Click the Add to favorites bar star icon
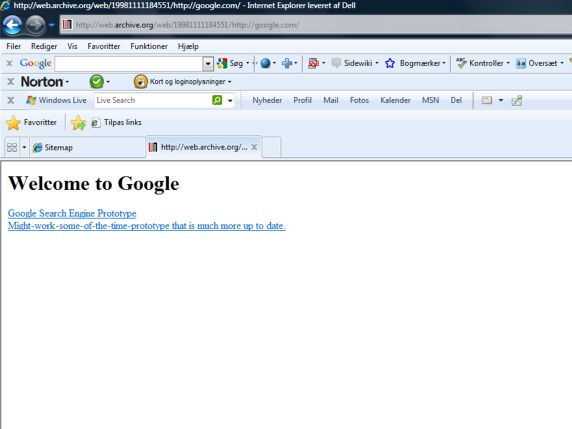The width and height of the screenshot is (572, 429). 78,123
